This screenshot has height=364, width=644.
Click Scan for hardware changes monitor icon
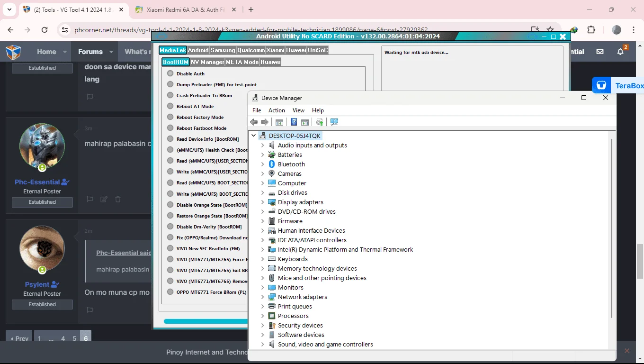point(334,122)
